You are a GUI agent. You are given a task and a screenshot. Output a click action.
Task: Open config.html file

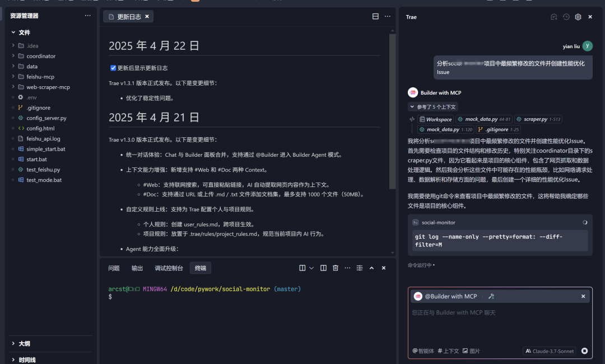[x=40, y=128]
